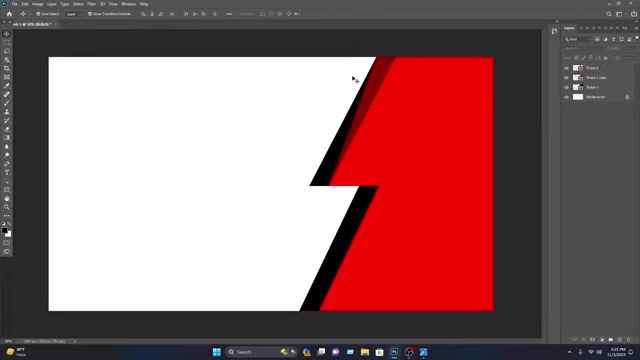Viewport: 640px width, 360px height.
Task: Open the Auto-Select Layer dropdown
Action: (73, 14)
